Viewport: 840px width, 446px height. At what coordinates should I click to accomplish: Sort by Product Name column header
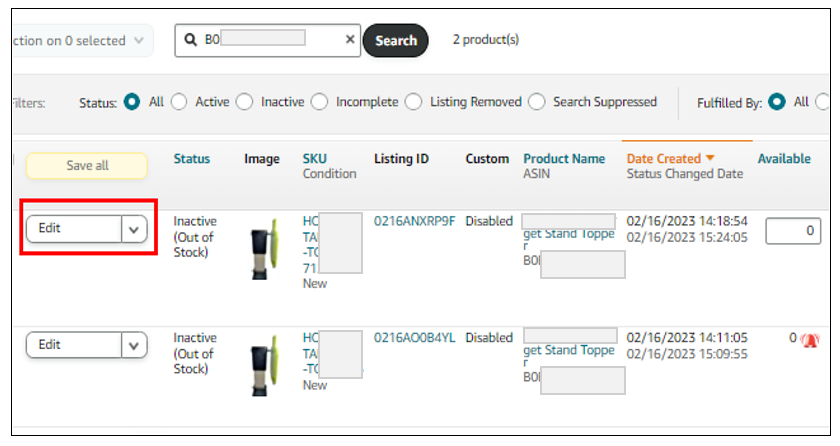(x=563, y=158)
